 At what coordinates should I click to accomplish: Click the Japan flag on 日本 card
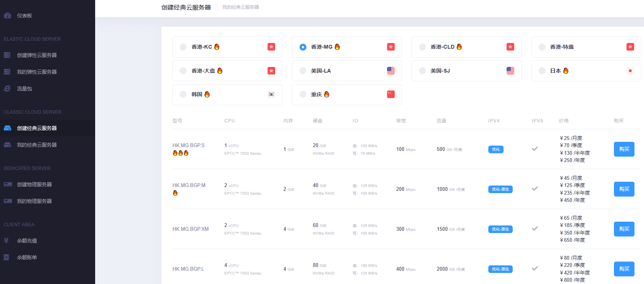630,71
